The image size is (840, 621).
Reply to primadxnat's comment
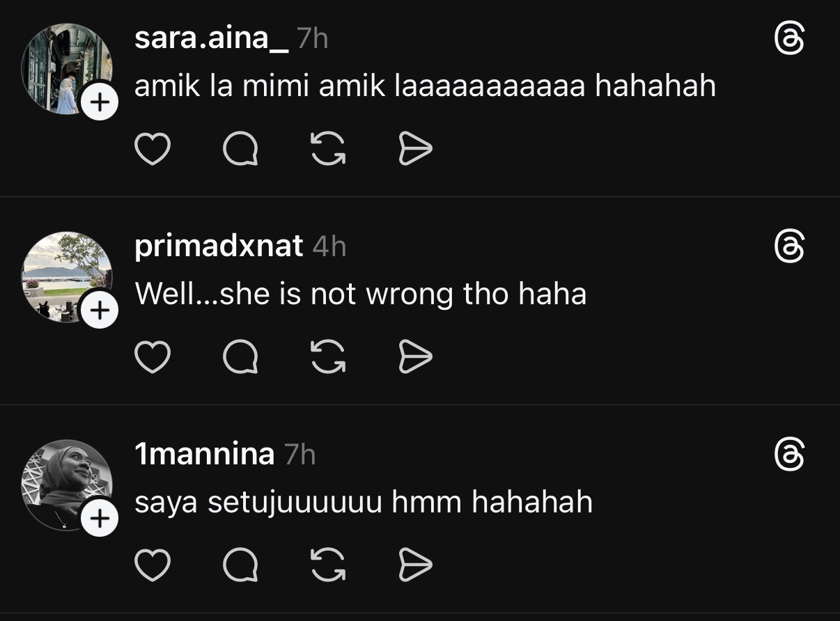click(240, 357)
